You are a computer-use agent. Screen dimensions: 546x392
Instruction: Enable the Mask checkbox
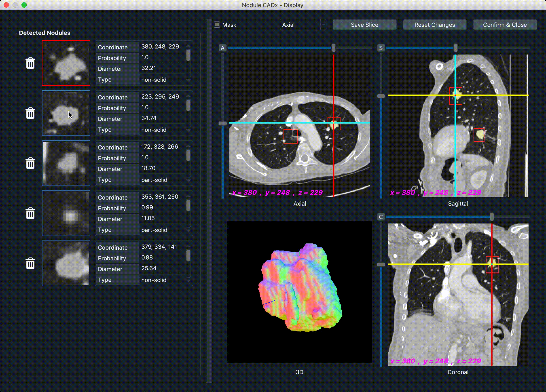pyautogui.click(x=217, y=25)
